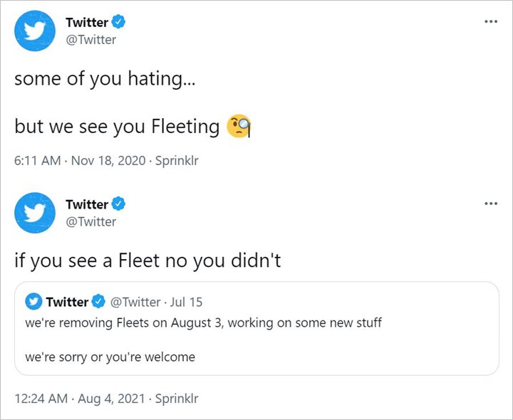Click verified badge on second tweet
The height and width of the screenshot is (420, 513).
tap(119, 204)
